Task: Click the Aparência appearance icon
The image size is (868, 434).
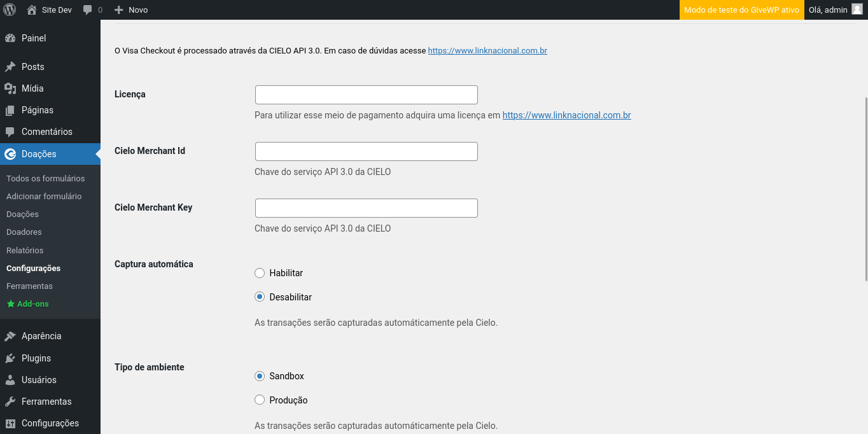Action: tap(11, 336)
